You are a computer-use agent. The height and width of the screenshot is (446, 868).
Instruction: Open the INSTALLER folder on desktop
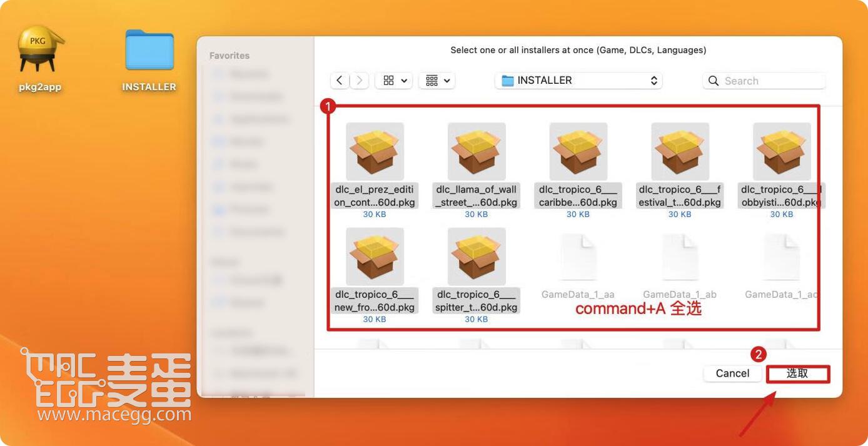tap(149, 51)
